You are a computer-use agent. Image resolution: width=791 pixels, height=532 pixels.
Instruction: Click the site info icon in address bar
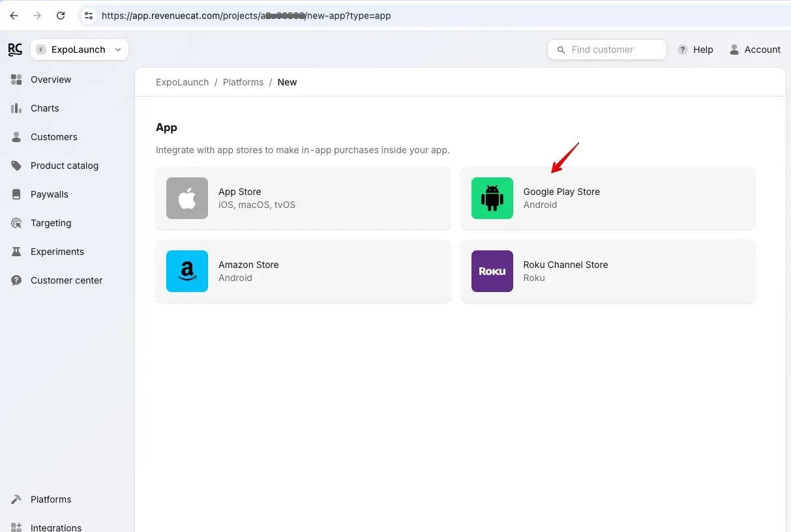tap(89, 16)
